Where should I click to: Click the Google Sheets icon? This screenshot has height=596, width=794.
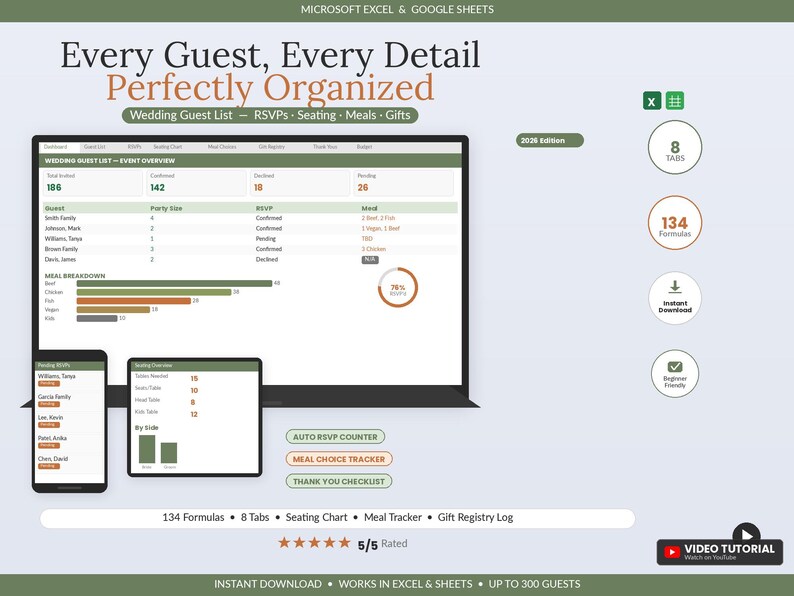coord(674,101)
